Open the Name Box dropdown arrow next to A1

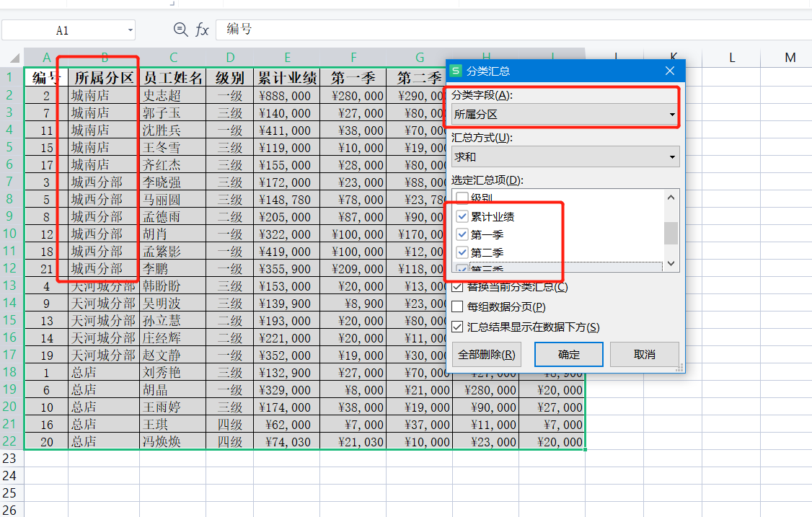coord(131,30)
